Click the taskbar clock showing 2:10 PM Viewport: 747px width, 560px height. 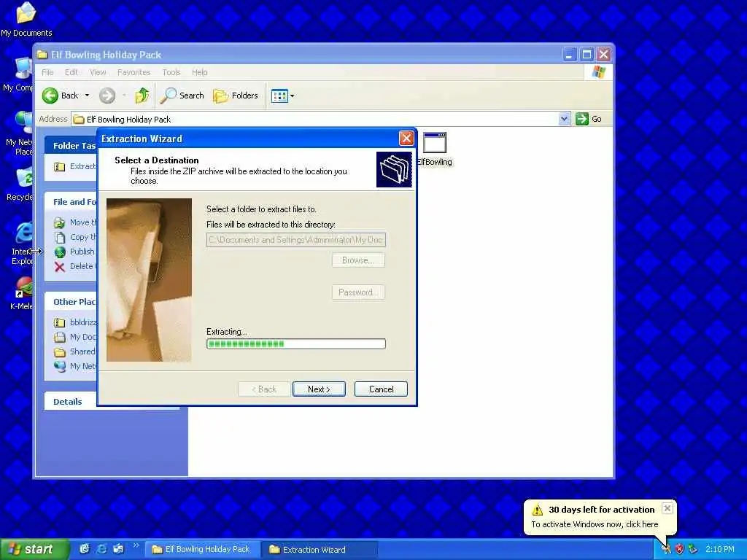pos(720,549)
